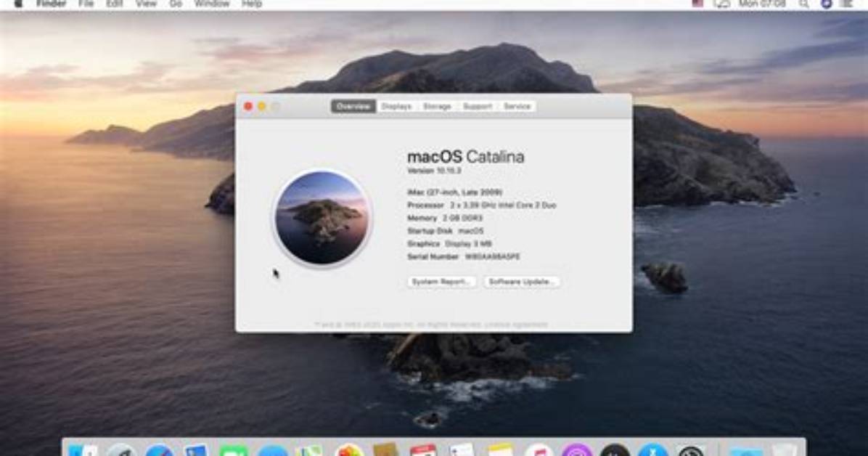868x456 pixels.
Task: Open the Window menu
Action: 211,4
